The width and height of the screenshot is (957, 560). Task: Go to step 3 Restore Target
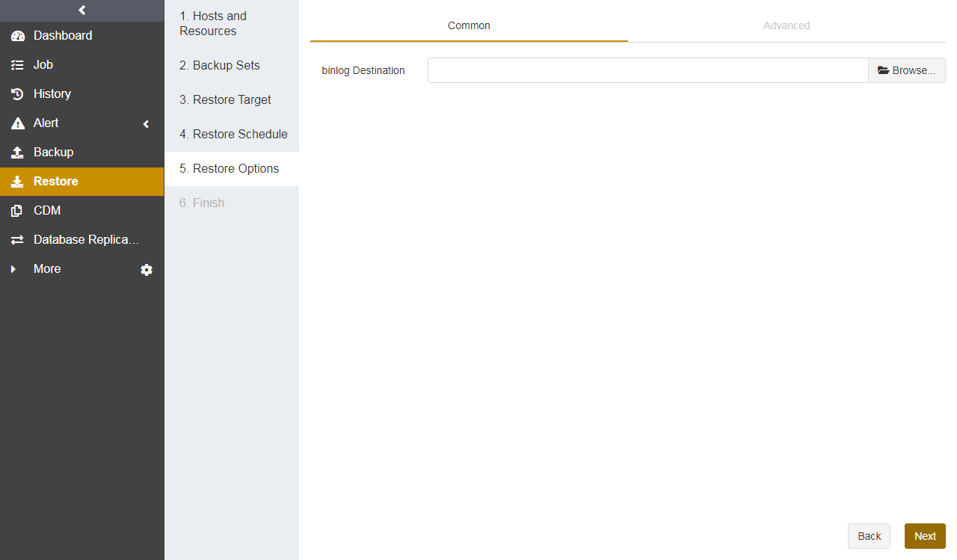coord(232,99)
